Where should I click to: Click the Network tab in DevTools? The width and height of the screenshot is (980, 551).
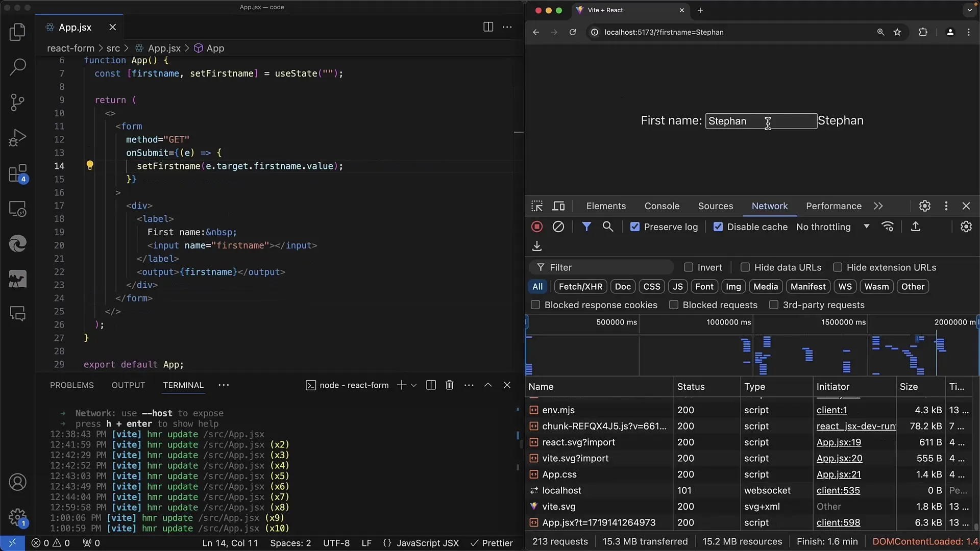click(769, 206)
